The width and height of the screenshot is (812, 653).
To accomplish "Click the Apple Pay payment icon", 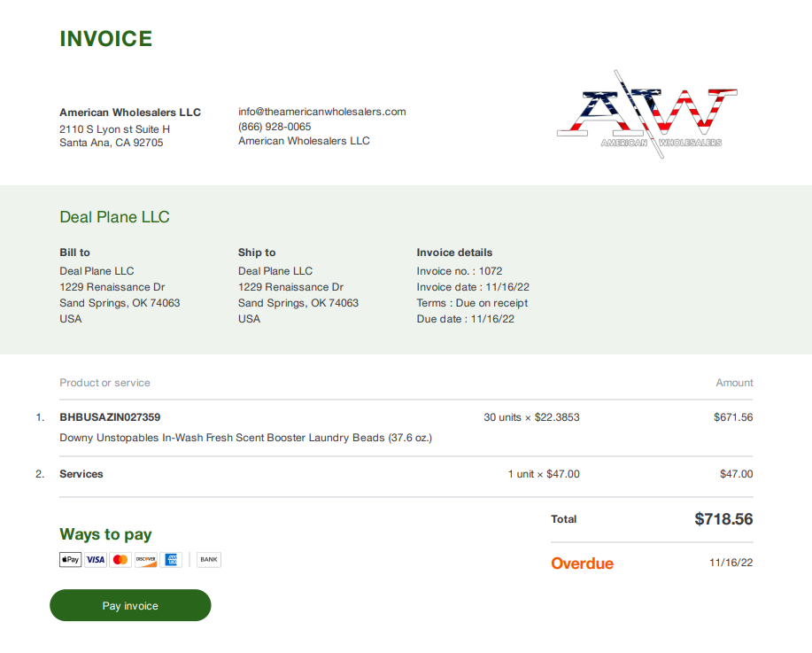I will pyautogui.click(x=71, y=560).
